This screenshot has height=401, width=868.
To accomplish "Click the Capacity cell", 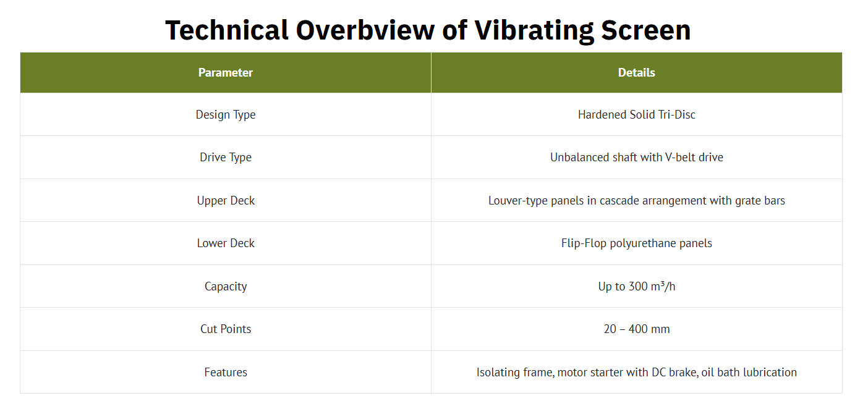I will point(226,286).
